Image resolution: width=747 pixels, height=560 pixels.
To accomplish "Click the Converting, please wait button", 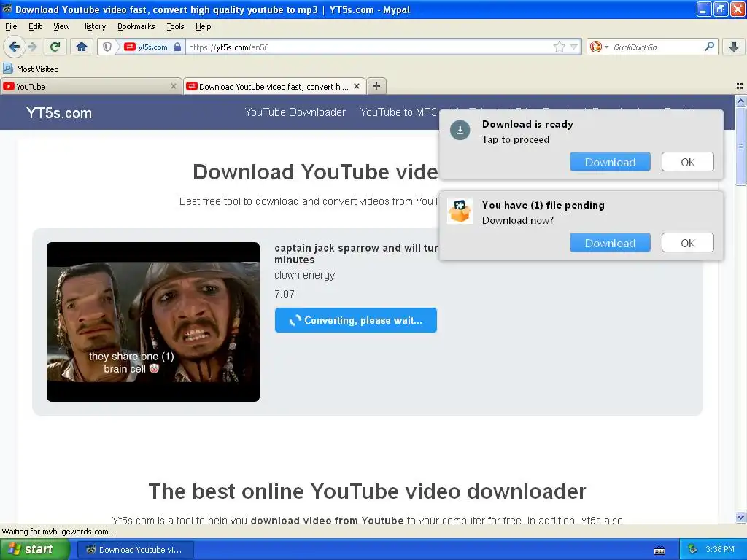I will click(355, 320).
